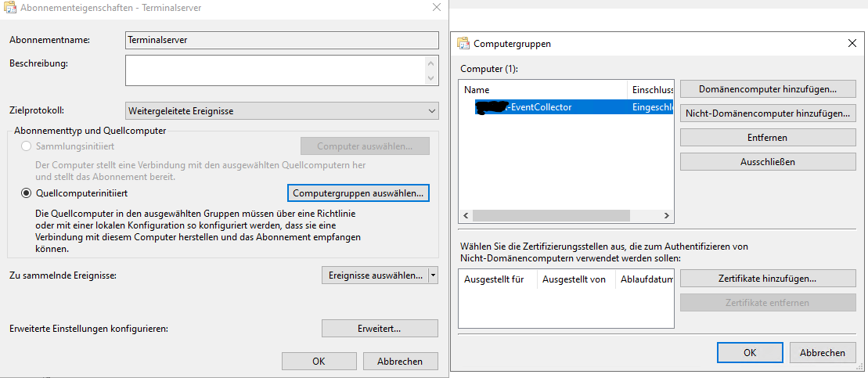Select the Sammlungsinitiiert radio button
868x378 pixels.
point(26,146)
